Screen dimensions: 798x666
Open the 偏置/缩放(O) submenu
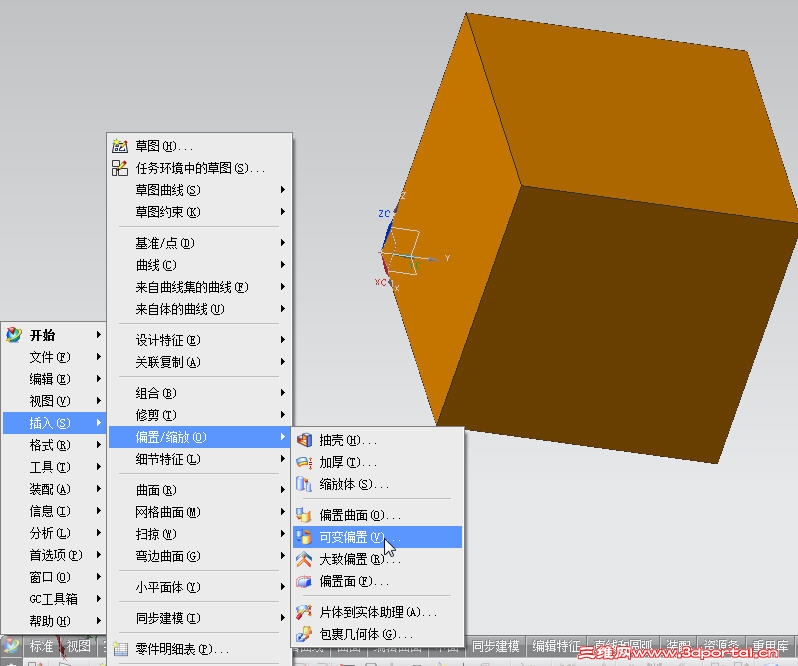(x=200, y=437)
